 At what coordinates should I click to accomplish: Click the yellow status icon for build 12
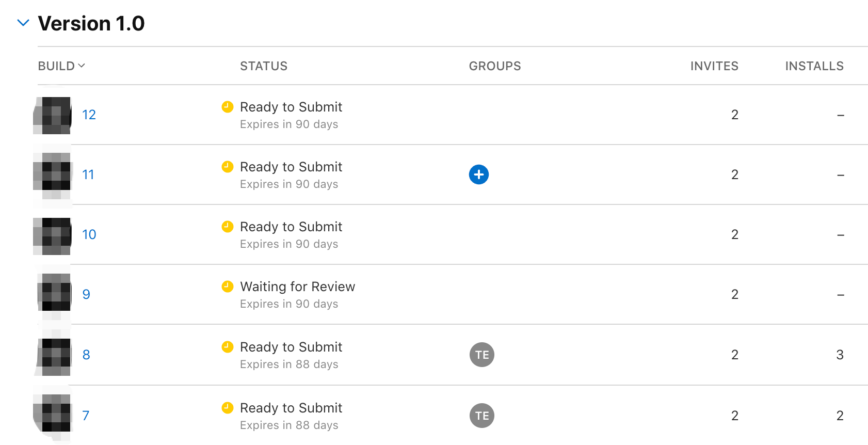(228, 107)
